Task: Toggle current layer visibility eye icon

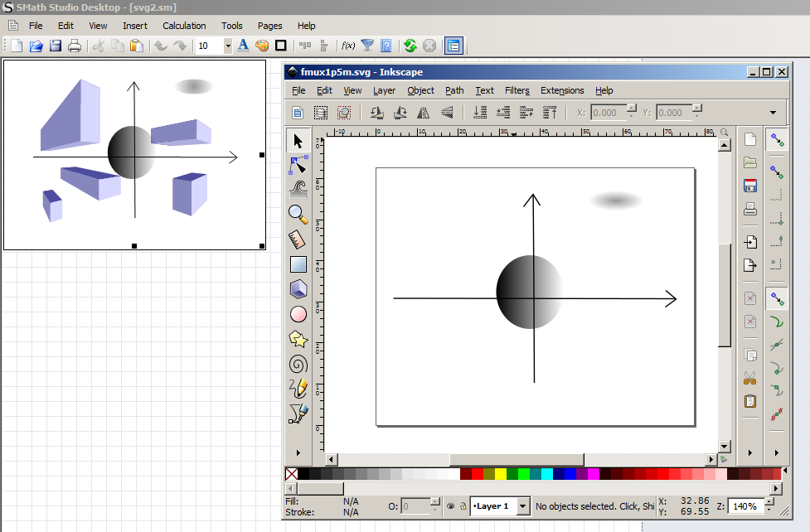Action: [450, 505]
